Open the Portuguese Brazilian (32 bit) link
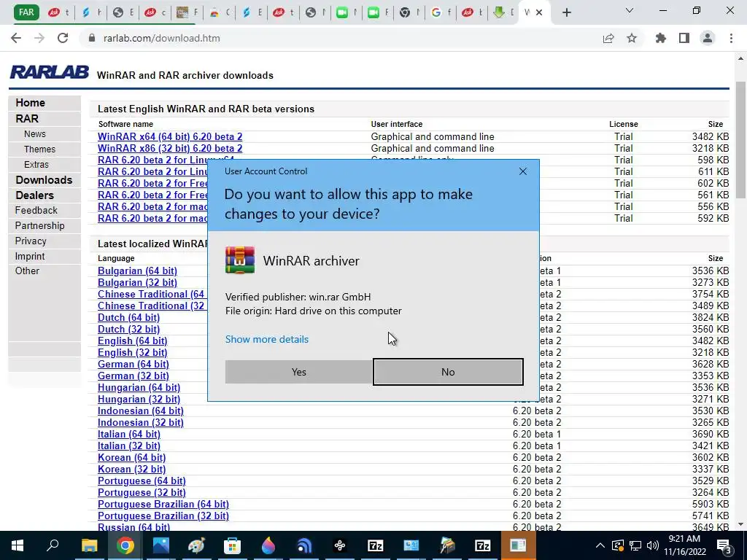This screenshot has width=747, height=560. [163, 516]
